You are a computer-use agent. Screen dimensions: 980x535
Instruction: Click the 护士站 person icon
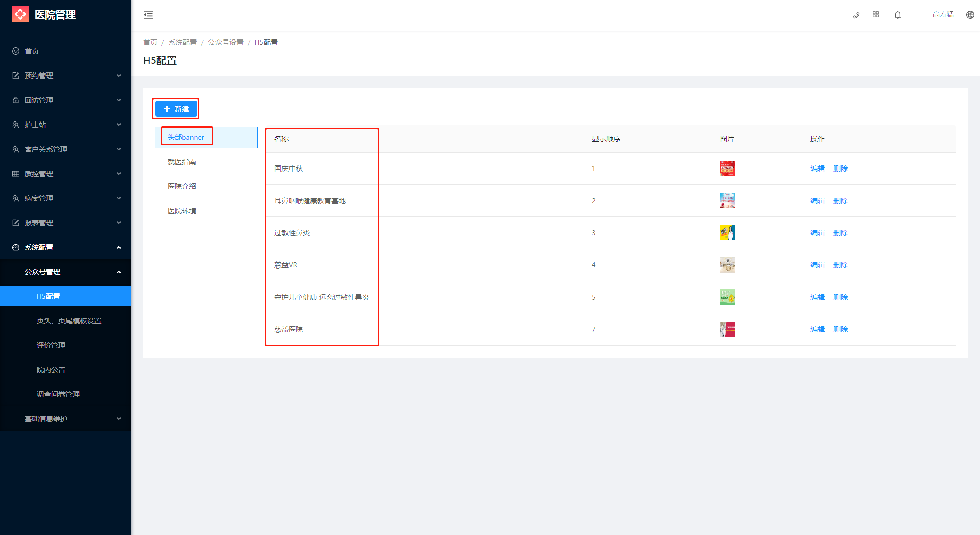[x=16, y=125]
